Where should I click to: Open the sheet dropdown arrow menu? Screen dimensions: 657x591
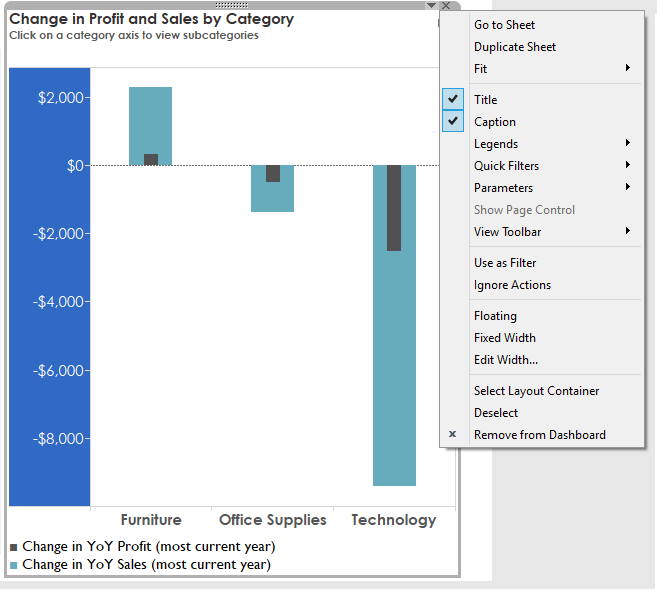point(431,5)
